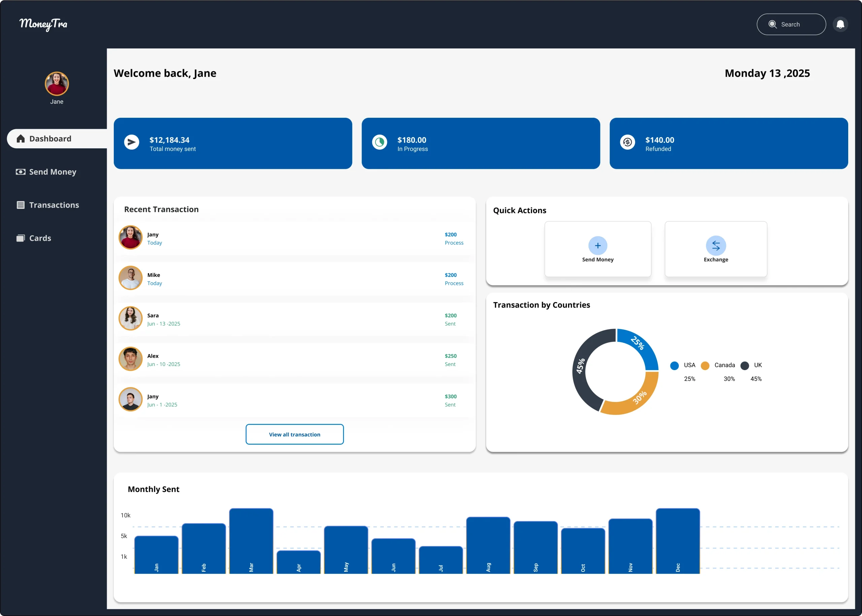Click the MoneyTra logo
Screen dimensions: 862x616
[43, 24]
